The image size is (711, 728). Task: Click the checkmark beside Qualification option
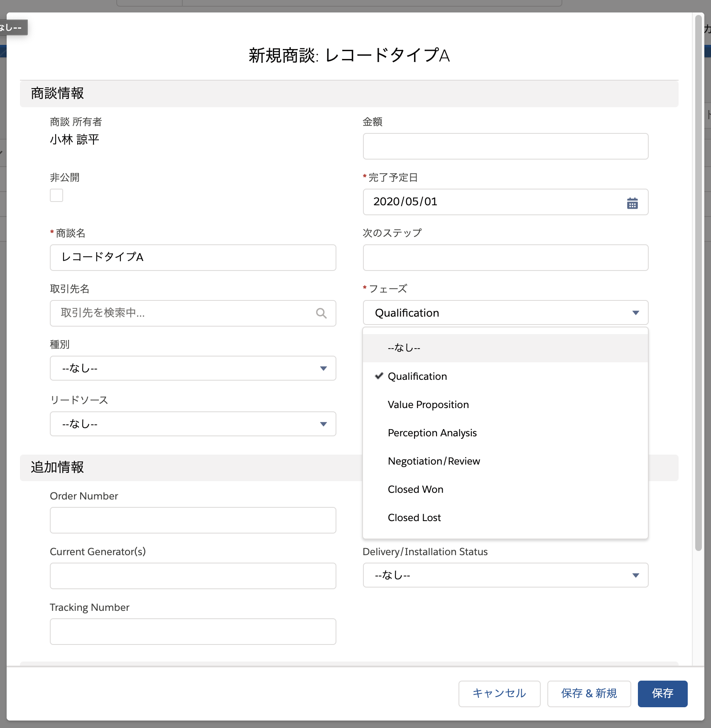coord(379,376)
